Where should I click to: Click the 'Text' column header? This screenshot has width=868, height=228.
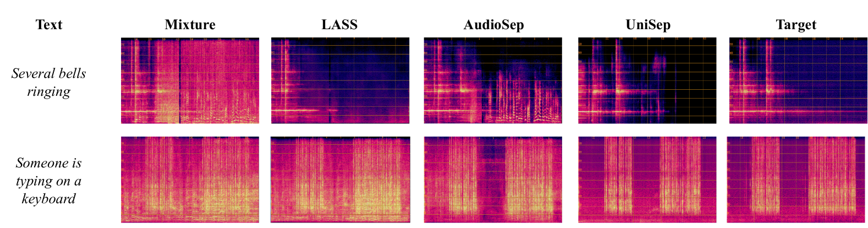coord(49,25)
